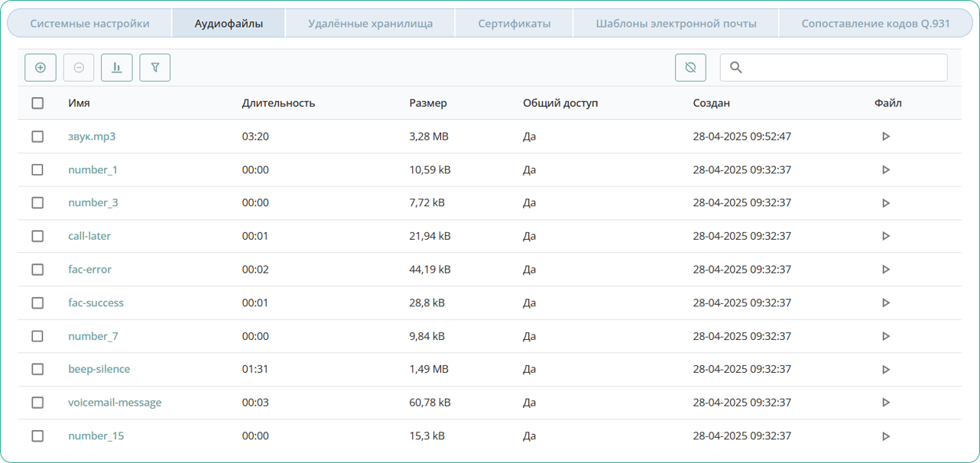Open the Сертификаты tab

[514, 24]
